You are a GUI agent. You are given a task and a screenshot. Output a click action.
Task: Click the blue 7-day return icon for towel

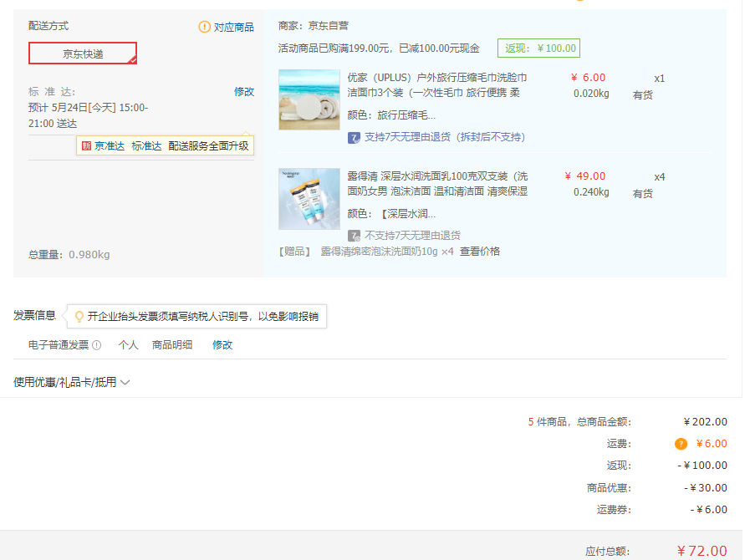point(354,138)
